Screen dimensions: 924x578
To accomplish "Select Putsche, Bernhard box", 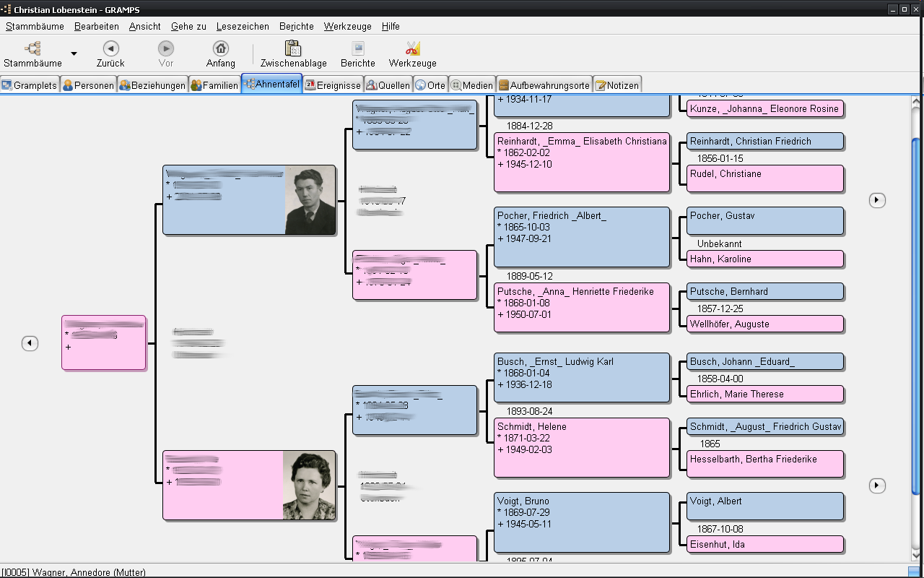I will click(x=765, y=292).
